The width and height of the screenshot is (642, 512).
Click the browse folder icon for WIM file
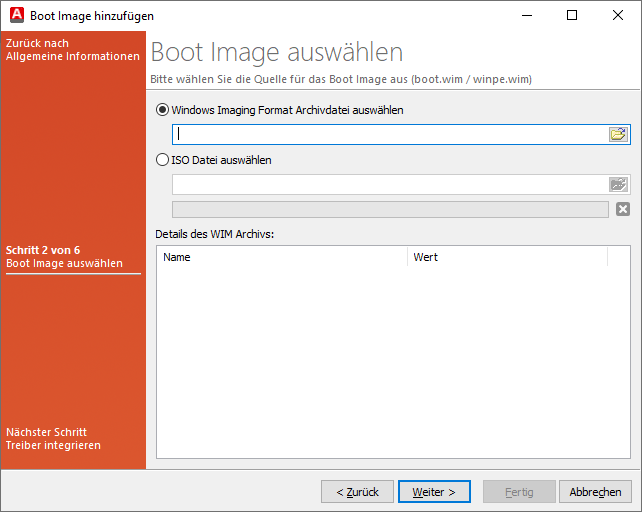coord(618,134)
